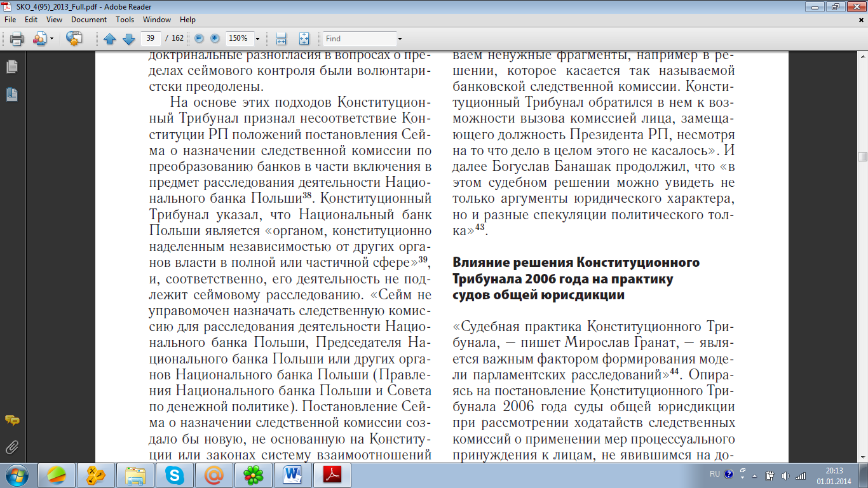
Task: Click Show desktop button at taskbar edge
Action: coord(863,475)
